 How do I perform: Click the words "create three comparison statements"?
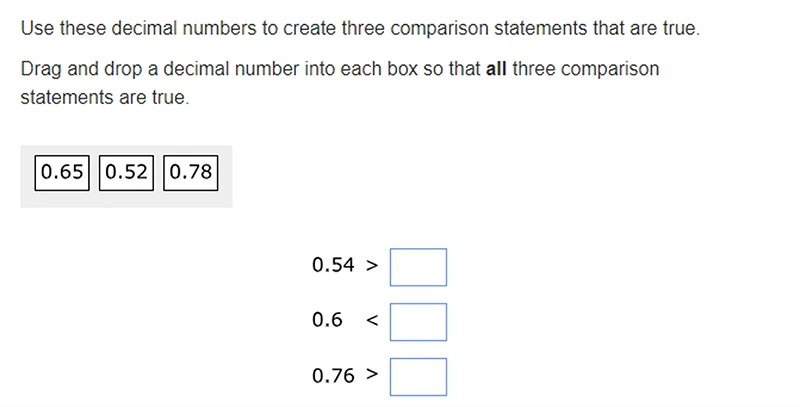[436, 28]
